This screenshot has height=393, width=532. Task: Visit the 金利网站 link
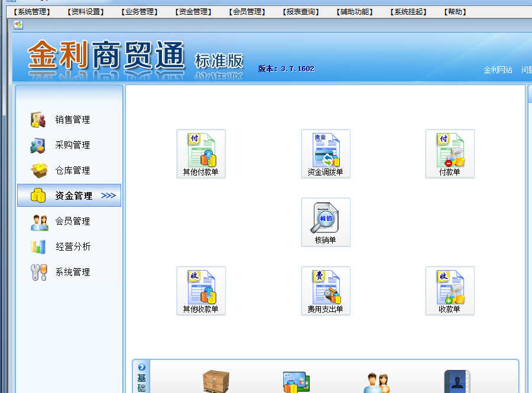point(498,70)
